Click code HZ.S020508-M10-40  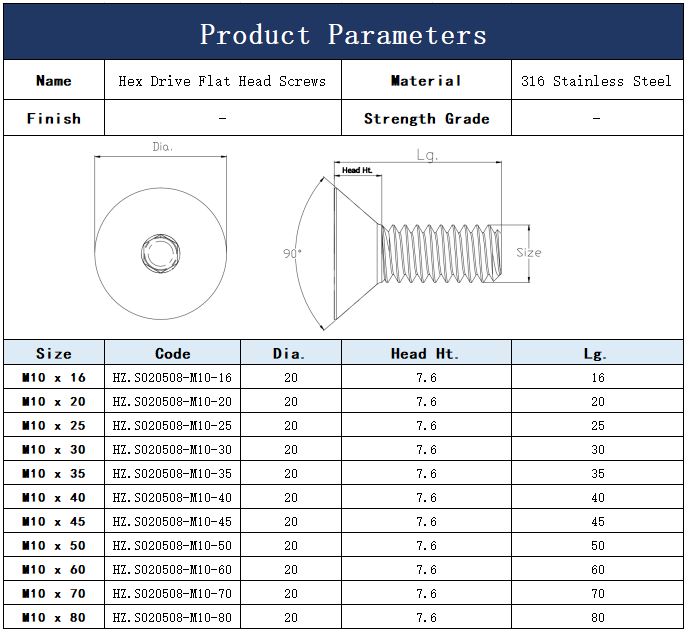172,497
